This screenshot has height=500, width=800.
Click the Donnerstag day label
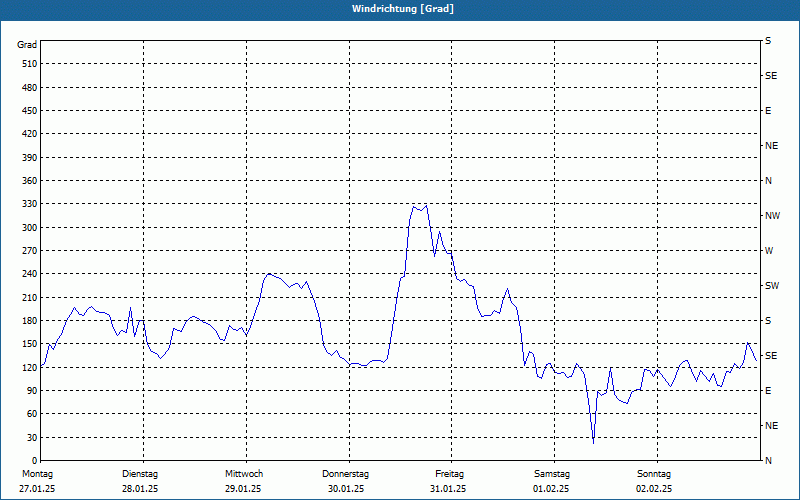345,474
